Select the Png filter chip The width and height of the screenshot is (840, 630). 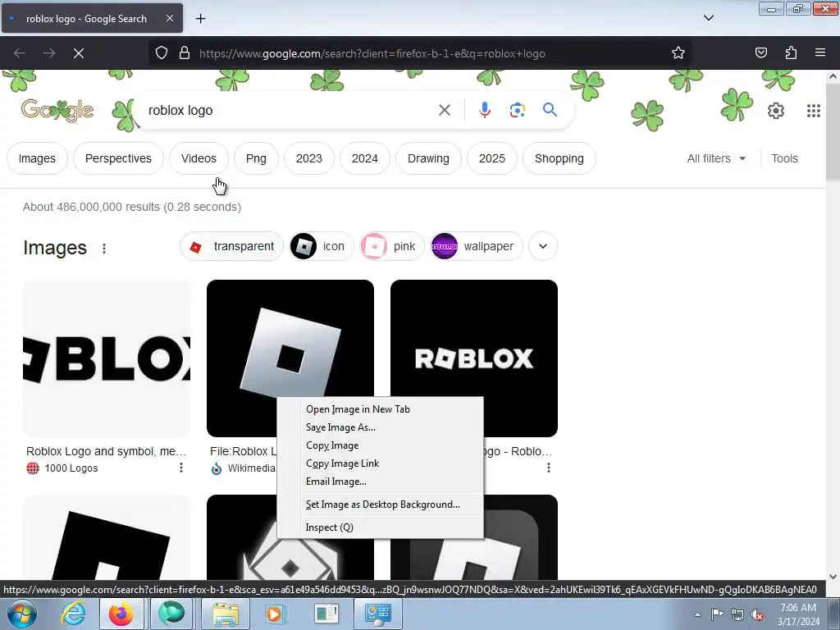click(x=256, y=158)
